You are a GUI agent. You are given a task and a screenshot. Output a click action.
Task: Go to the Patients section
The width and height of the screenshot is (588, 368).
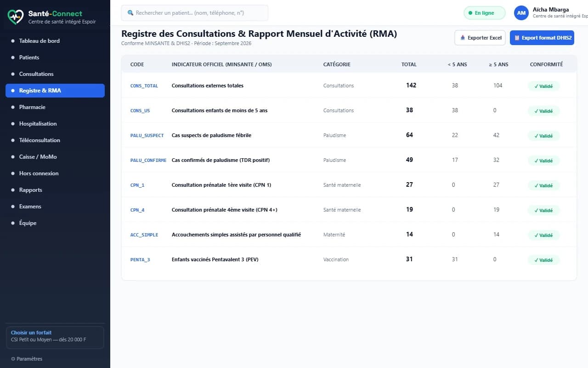[x=55, y=57]
